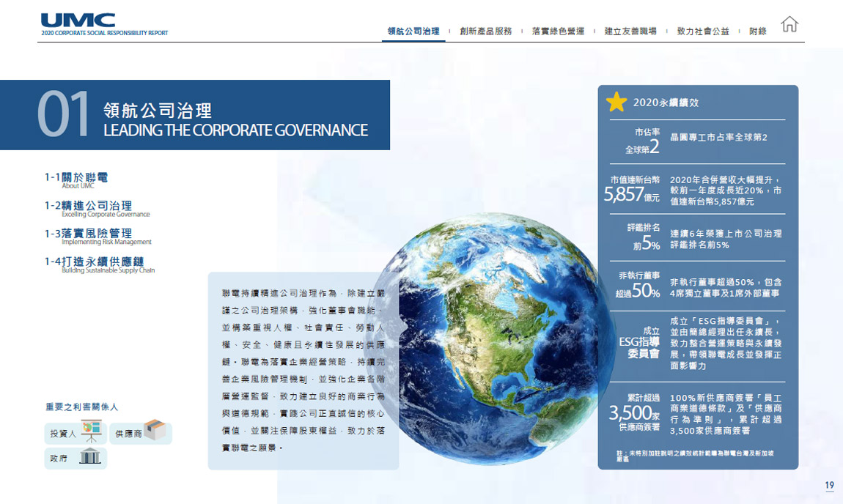Click the yellow star icon
The width and height of the screenshot is (843, 504).
pos(616,102)
